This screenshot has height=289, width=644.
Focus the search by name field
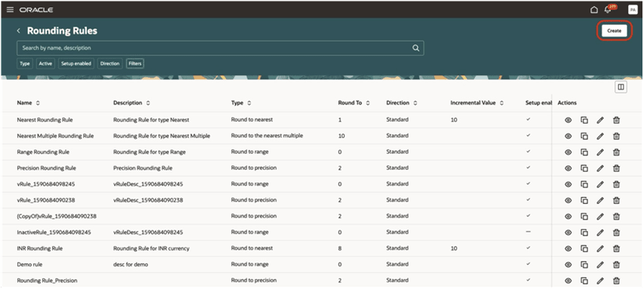click(x=220, y=48)
